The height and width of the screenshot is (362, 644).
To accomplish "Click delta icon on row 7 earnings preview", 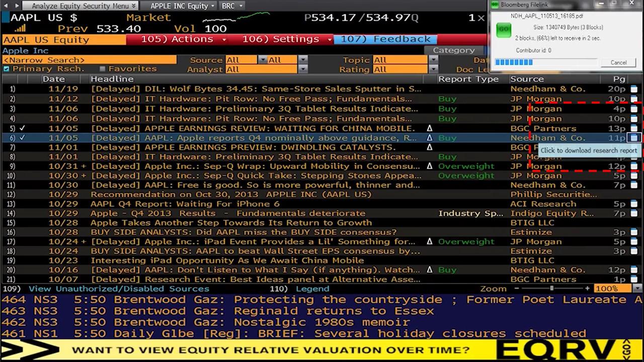I will pyautogui.click(x=430, y=147).
